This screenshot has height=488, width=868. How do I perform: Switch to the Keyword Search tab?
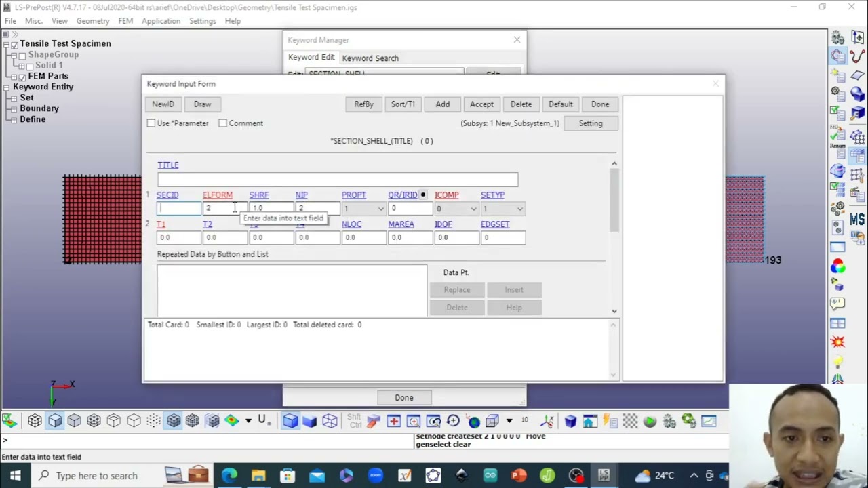tap(370, 58)
